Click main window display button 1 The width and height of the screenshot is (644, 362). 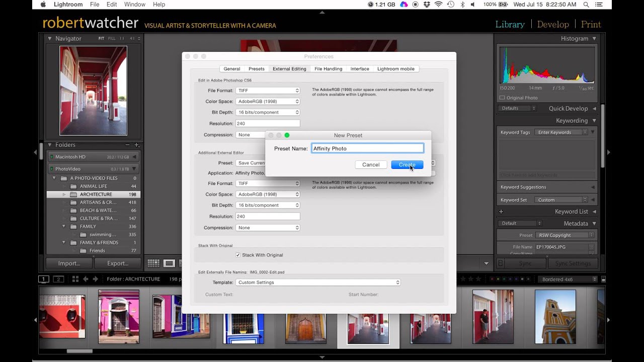(x=44, y=279)
